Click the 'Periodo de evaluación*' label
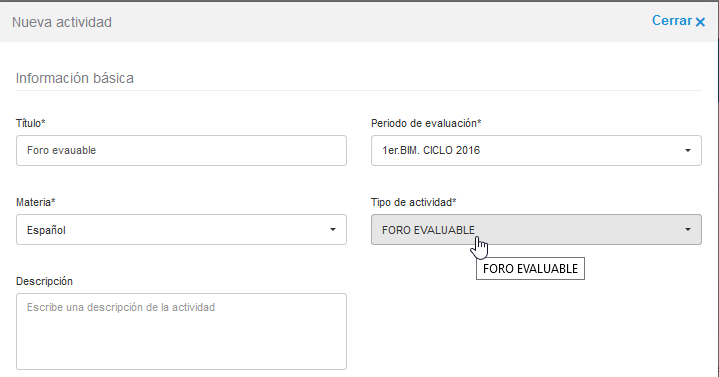Screen dimensions: 719x377 pos(426,123)
